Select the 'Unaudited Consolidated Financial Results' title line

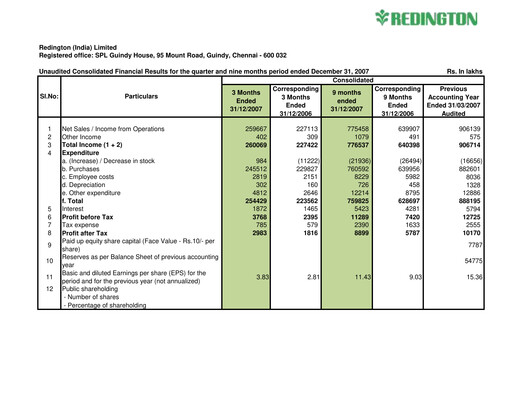[x=204, y=71]
